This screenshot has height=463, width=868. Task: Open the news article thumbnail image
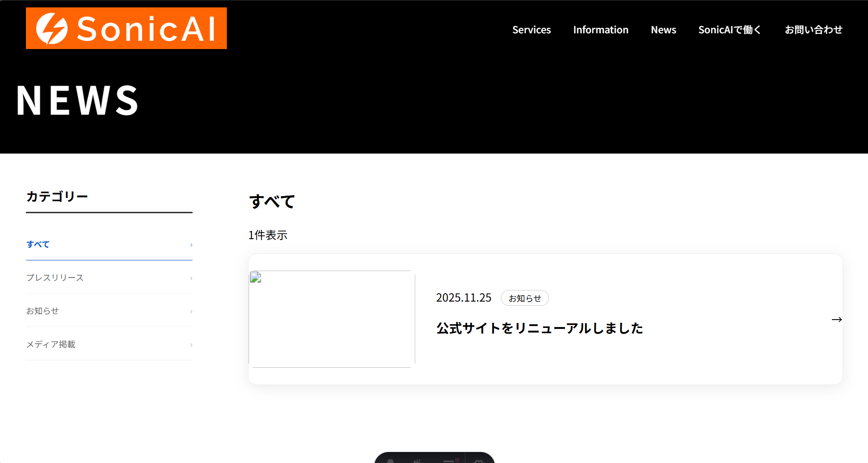click(332, 319)
